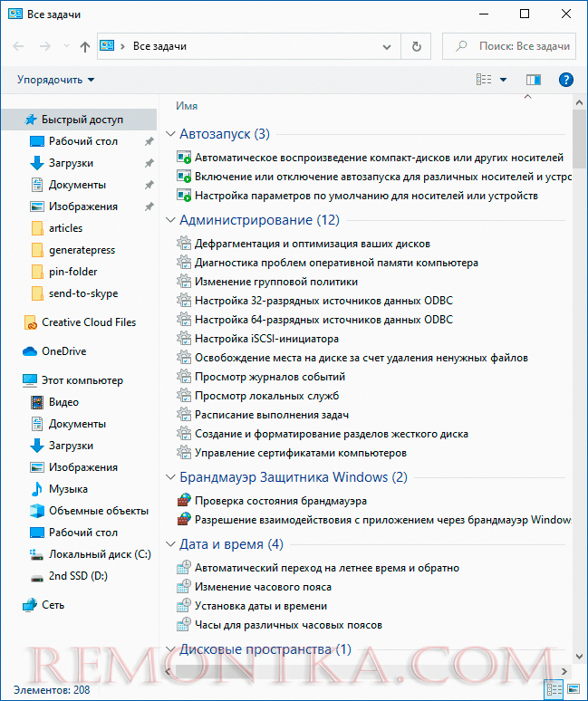The height and width of the screenshot is (701, 588).
Task: Sort by the Имя column header
Action: [x=187, y=106]
